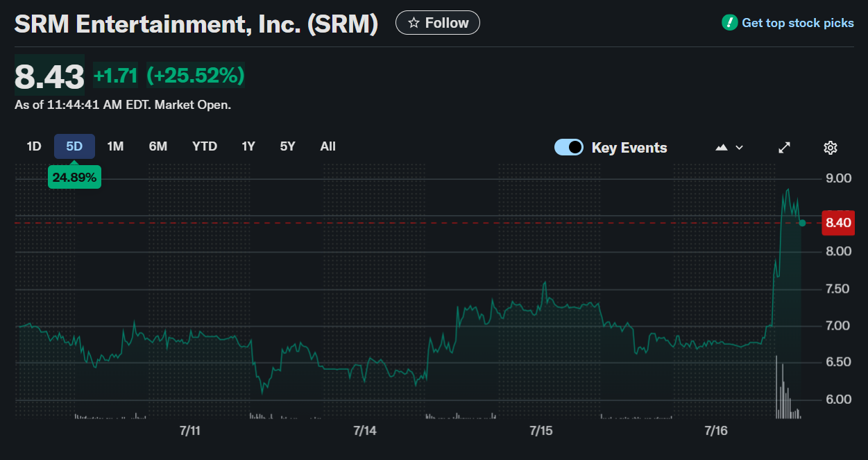Follow SRM Entertainment stock
The width and height of the screenshot is (868, 460).
point(438,23)
